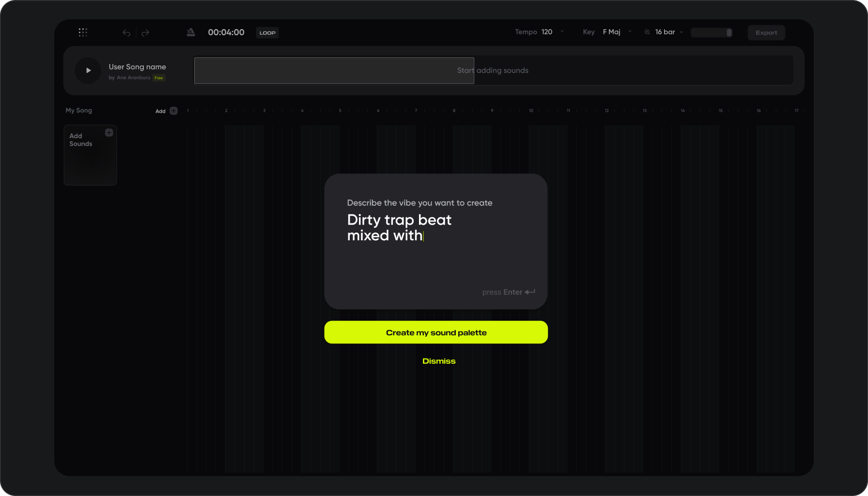Select the My Song label
Image resolution: width=868 pixels, height=496 pixels.
click(78, 110)
